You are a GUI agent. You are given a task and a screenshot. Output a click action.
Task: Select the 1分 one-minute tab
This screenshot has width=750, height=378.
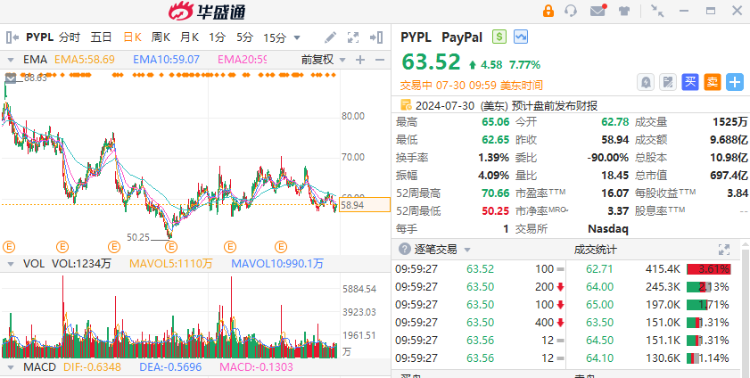point(217,37)
